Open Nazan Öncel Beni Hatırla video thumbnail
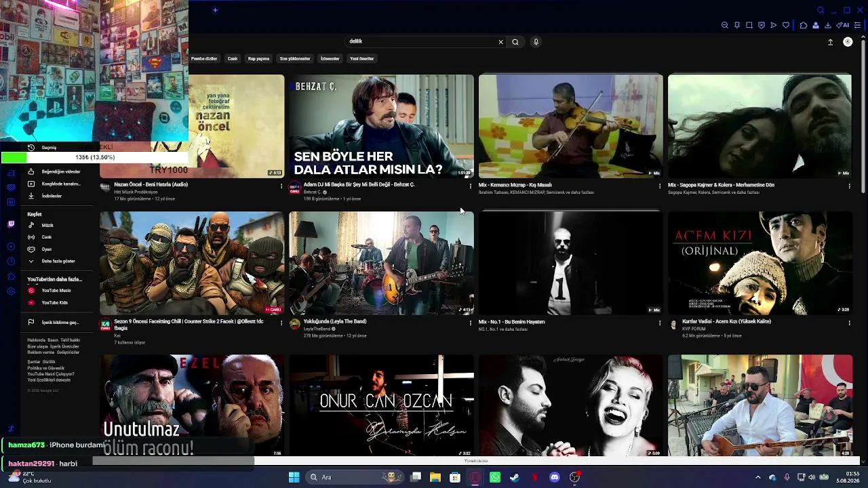Viewport: 868px width, 488px height. tap(236, 126)
